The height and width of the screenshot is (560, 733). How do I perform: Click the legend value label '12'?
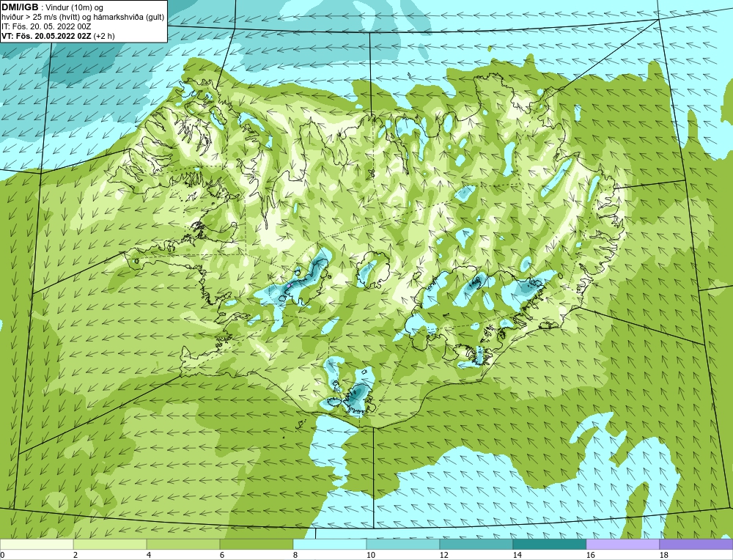click(x=444, y=555)
